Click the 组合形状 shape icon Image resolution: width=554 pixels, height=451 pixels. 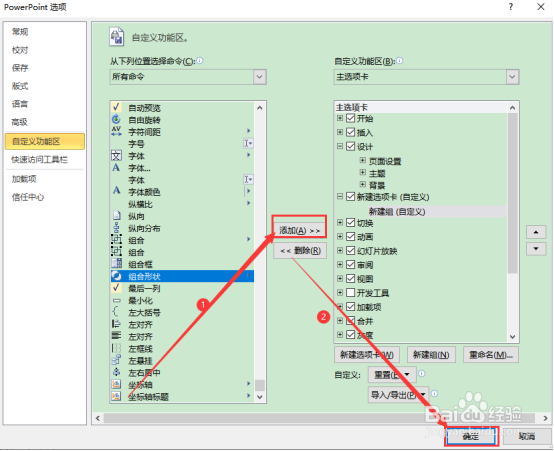click(x=116, y=276)
